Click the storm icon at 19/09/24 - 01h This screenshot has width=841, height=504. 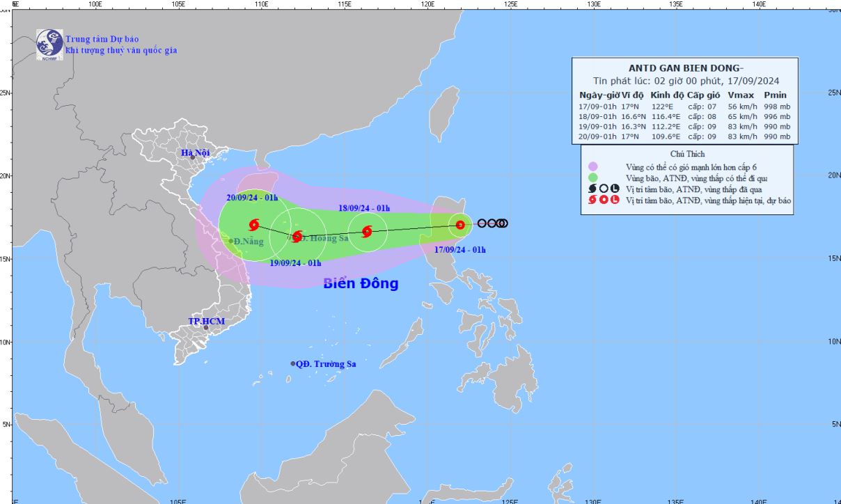click(x=297, y=237)
